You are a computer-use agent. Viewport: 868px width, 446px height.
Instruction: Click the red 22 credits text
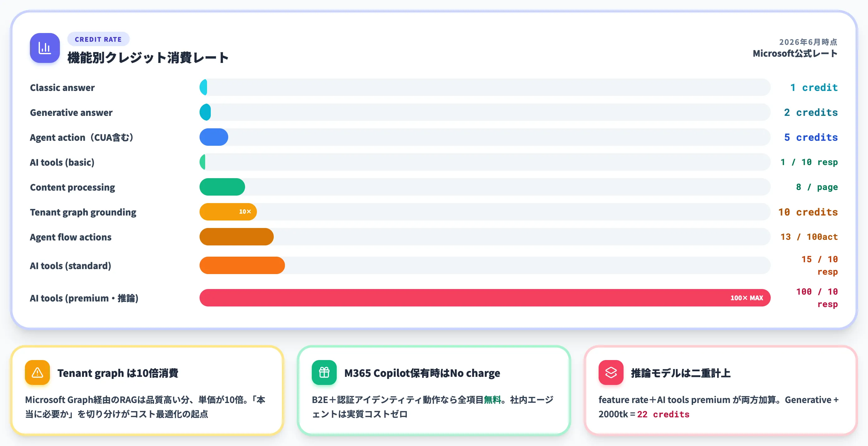[x=663, y=414]
